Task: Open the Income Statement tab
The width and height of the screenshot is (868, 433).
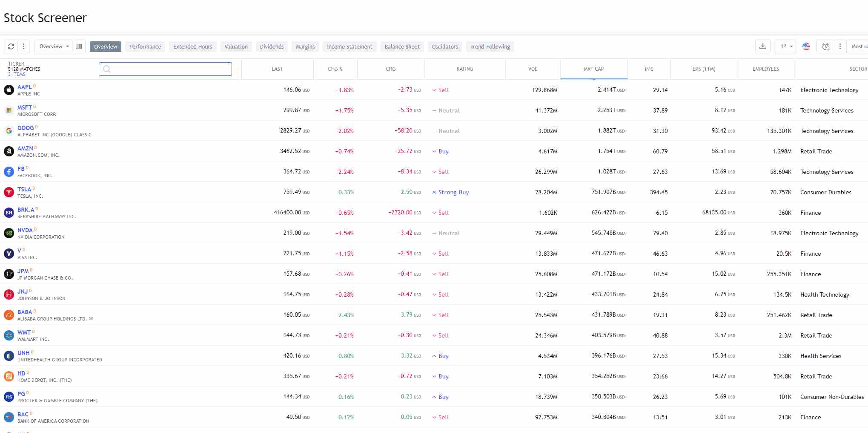Action: (349, 46)
